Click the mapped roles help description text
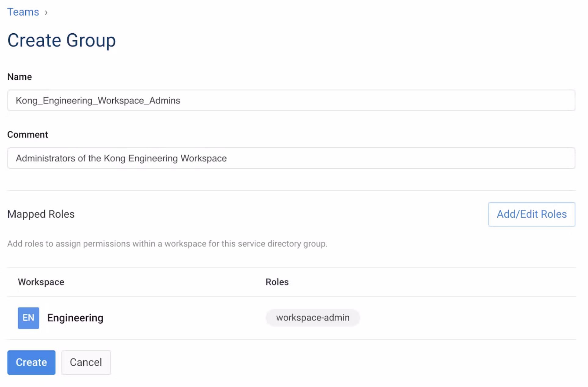The height and width of the screenshot is (387, 588). (167, 244)
